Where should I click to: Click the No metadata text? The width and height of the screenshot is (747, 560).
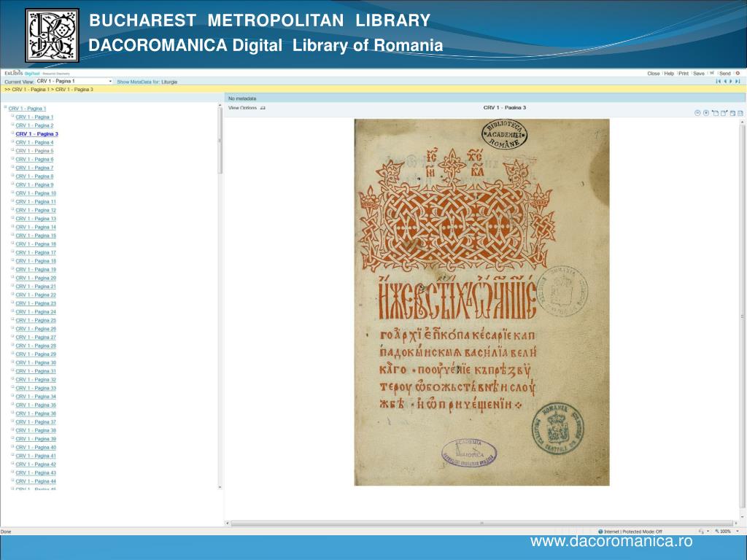[242, 98]
